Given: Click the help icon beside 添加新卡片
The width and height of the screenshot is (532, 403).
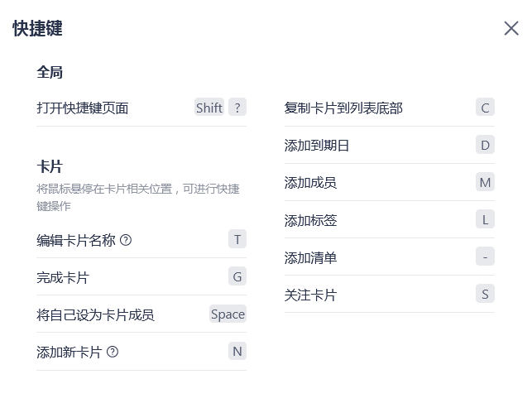Looking at the screenshot, I should click(x=113, y=352).
